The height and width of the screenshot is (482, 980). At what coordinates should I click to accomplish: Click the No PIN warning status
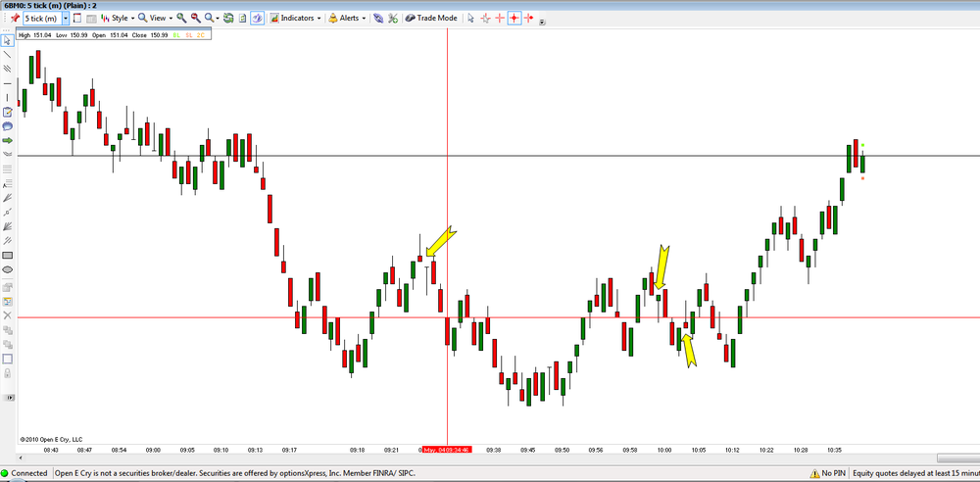point(829,473)
